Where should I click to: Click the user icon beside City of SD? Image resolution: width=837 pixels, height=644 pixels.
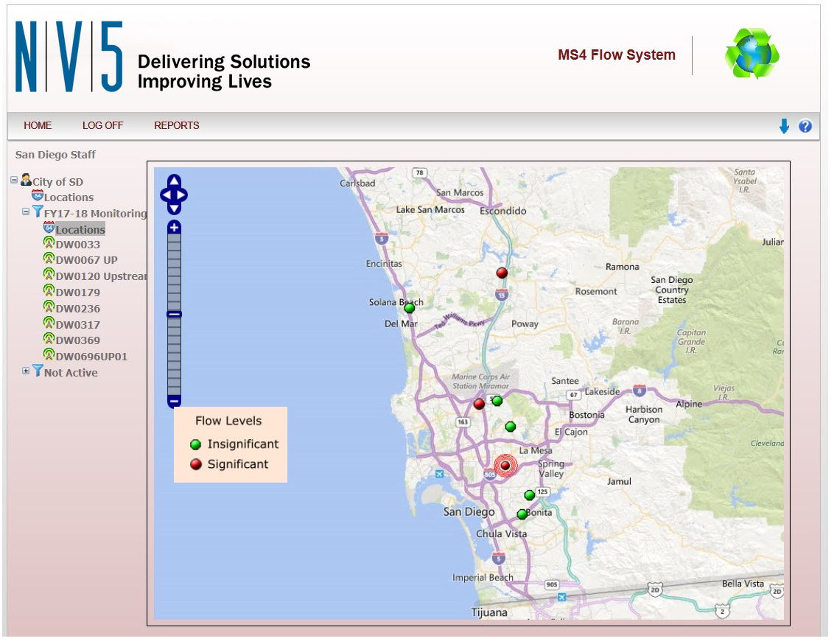tap(26, 179)
